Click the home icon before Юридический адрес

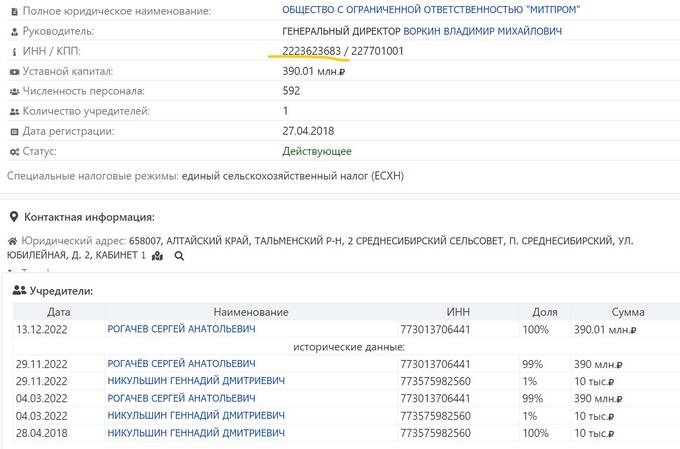pos(12,242)
